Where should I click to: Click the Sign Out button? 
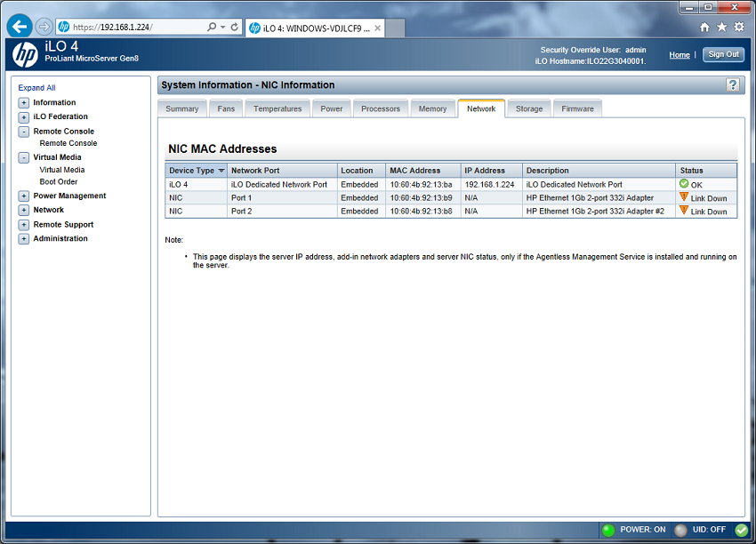point(723,54)
